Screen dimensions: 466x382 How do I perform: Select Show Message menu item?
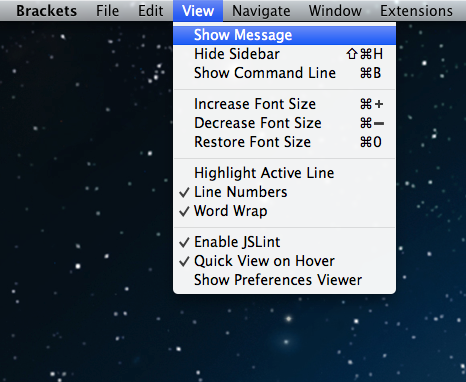point(284,35)
